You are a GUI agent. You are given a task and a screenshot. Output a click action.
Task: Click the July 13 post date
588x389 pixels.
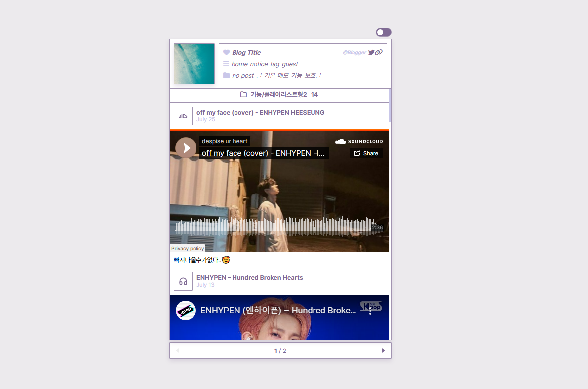coord(205,285)
